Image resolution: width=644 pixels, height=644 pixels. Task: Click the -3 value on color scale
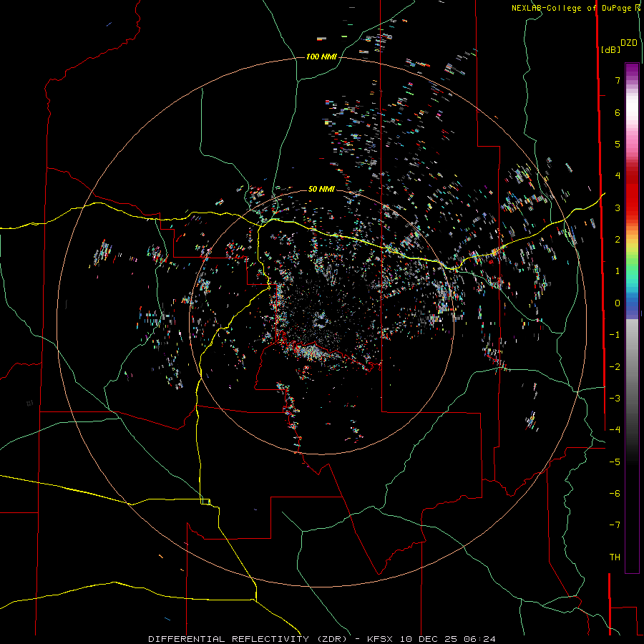615,399
